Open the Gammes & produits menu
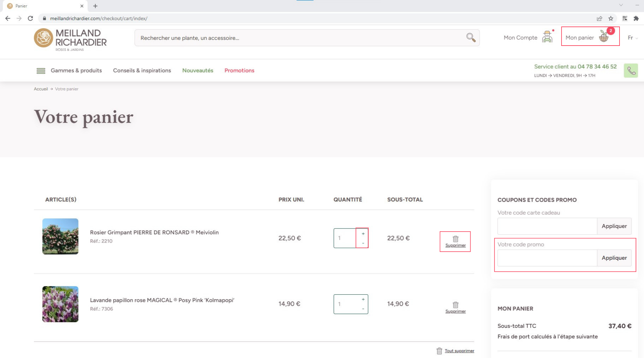644x362 pixels. click(76, 71)
